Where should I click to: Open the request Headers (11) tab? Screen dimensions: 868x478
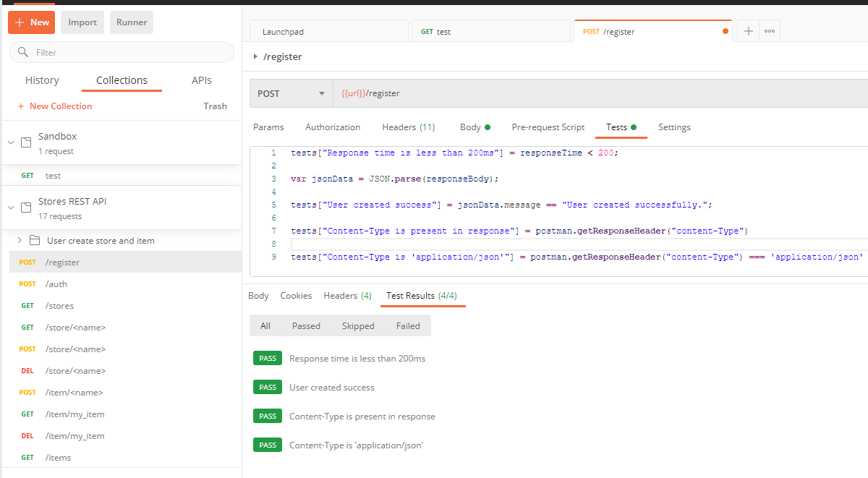click(409, 127)
